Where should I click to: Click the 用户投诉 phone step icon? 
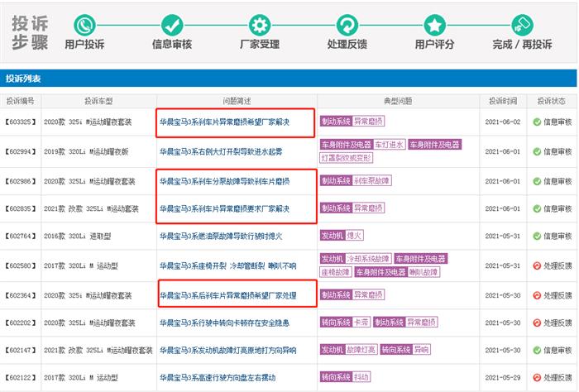pos(84,25)
